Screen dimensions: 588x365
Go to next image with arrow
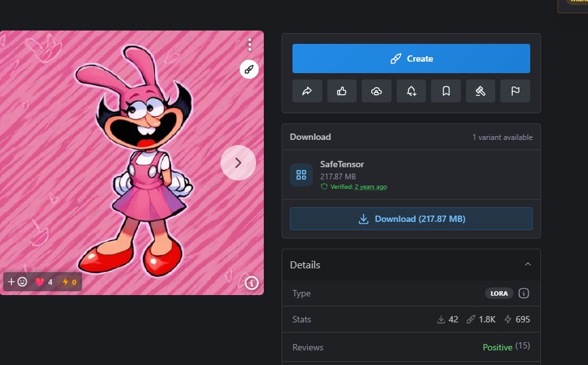(238, 163)
